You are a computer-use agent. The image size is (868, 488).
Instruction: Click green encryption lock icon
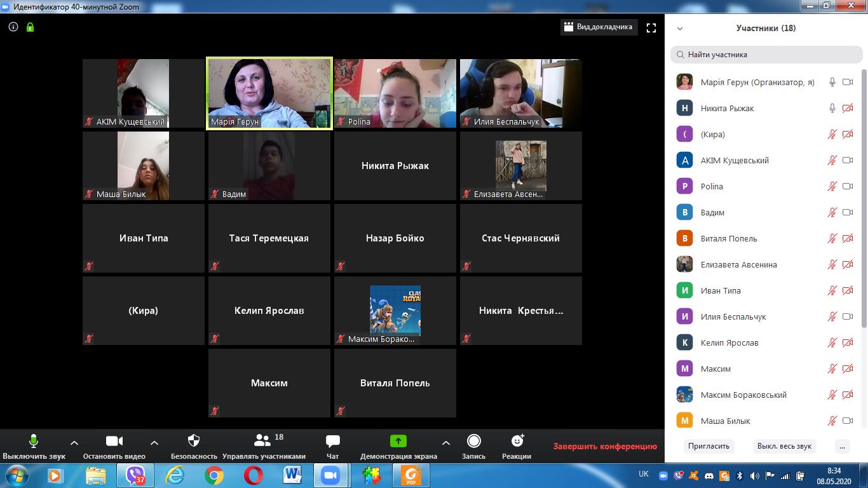tap(30, 27)
